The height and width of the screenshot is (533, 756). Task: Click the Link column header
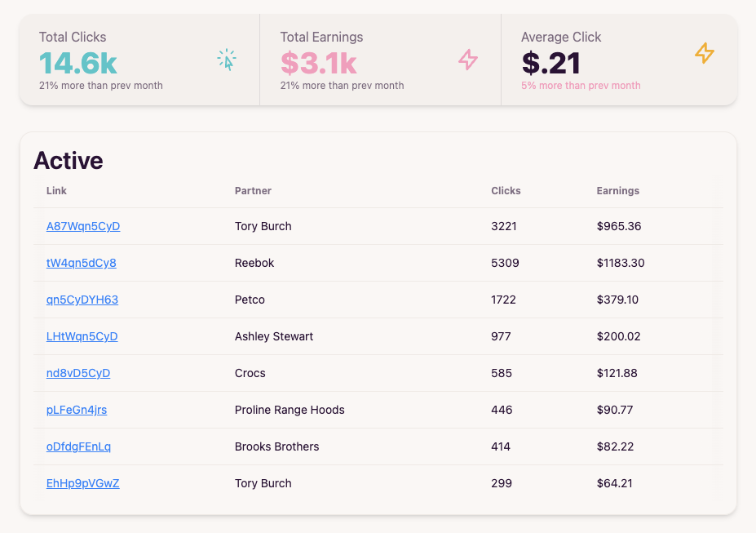pos(57,191)
